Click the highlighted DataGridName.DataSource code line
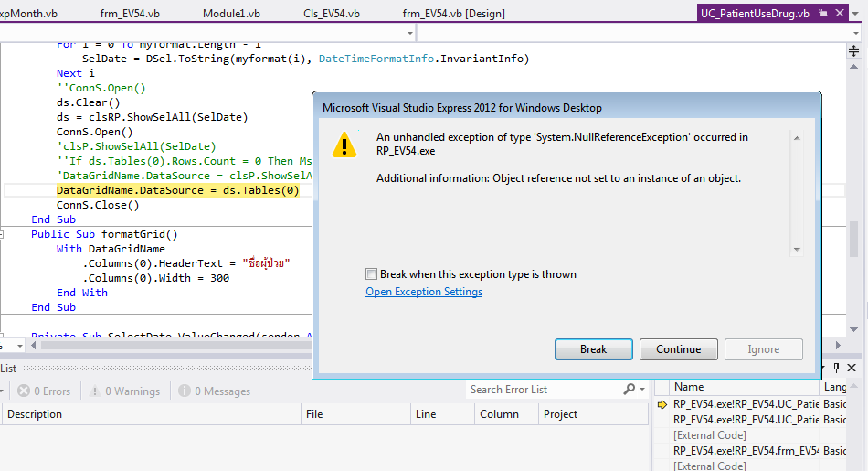Viewport: 868px width, 471px height. pos(177,190)
